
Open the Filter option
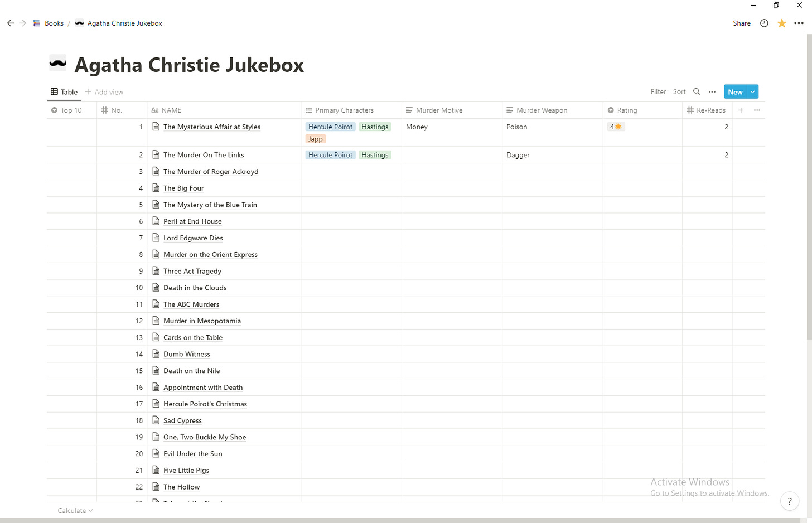pyautogui.click(x=658, y=91)
